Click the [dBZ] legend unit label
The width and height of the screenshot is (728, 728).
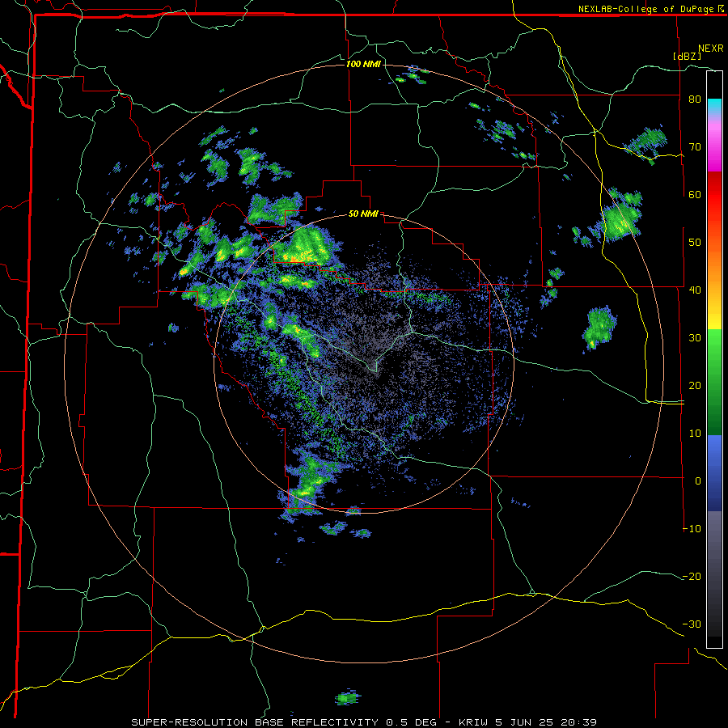[687, 56]
